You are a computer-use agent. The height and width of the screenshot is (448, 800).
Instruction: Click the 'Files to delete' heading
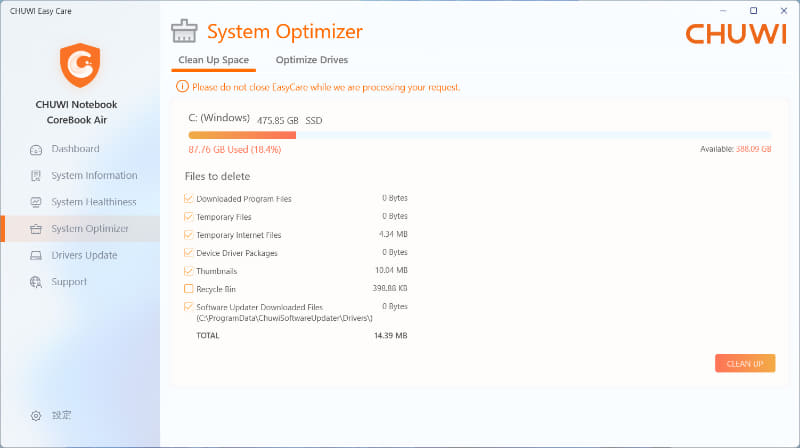point(217,177)
